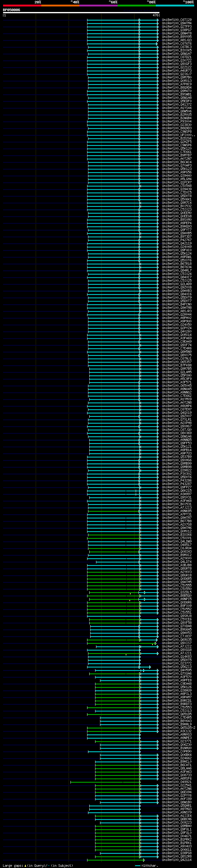Select hit label UniRef100_C5YCE6
This screenshot has height=868, width=197.
tap(177, 619)
